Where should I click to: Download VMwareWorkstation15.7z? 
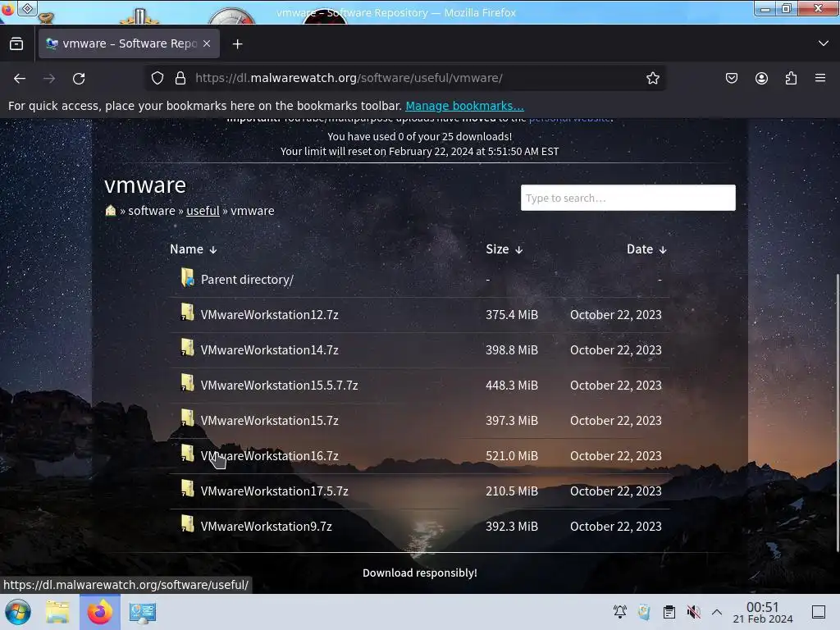coord(269,421)
